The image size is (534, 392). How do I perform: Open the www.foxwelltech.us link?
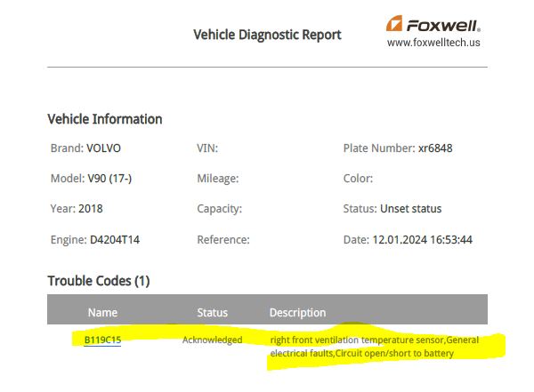pyautogui.click(x=433, y=43)
